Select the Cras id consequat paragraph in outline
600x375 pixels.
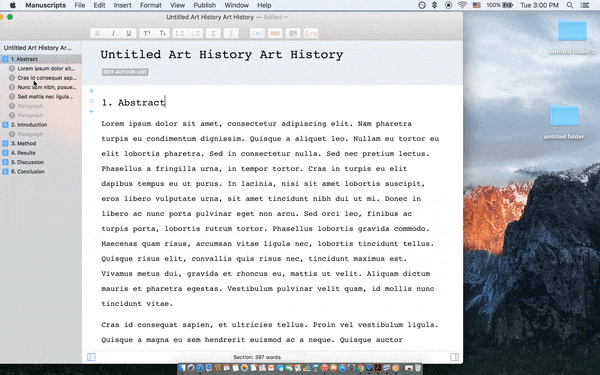tap(41, 78)
